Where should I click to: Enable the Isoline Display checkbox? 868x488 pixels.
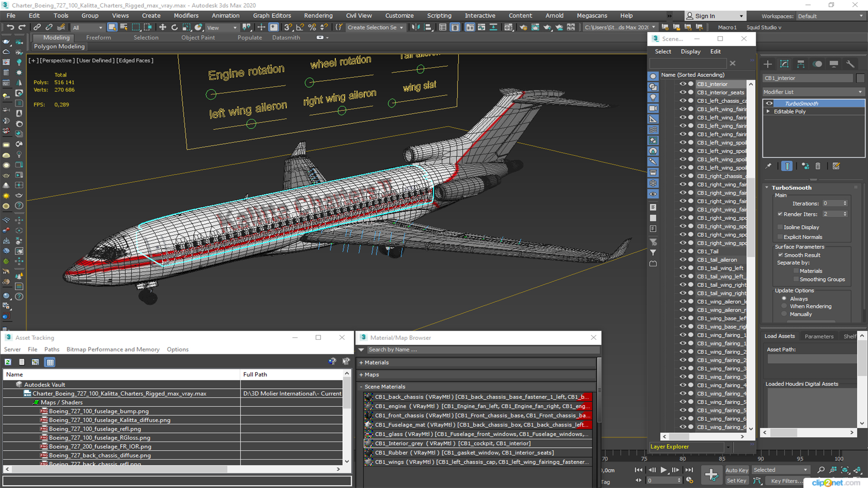click(x=780, y=227)
